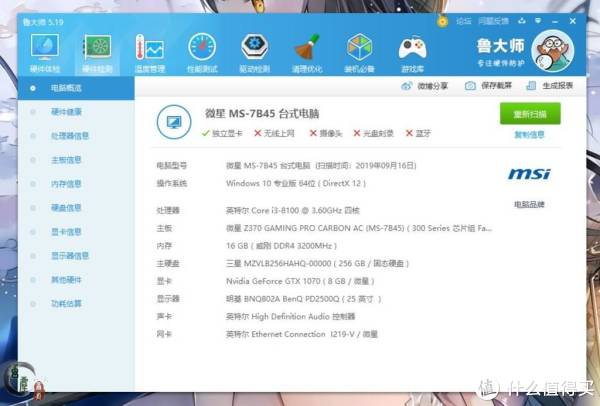
Task: Select 其他硬件 in the sidebar
Action: click(x=66, y=280)
